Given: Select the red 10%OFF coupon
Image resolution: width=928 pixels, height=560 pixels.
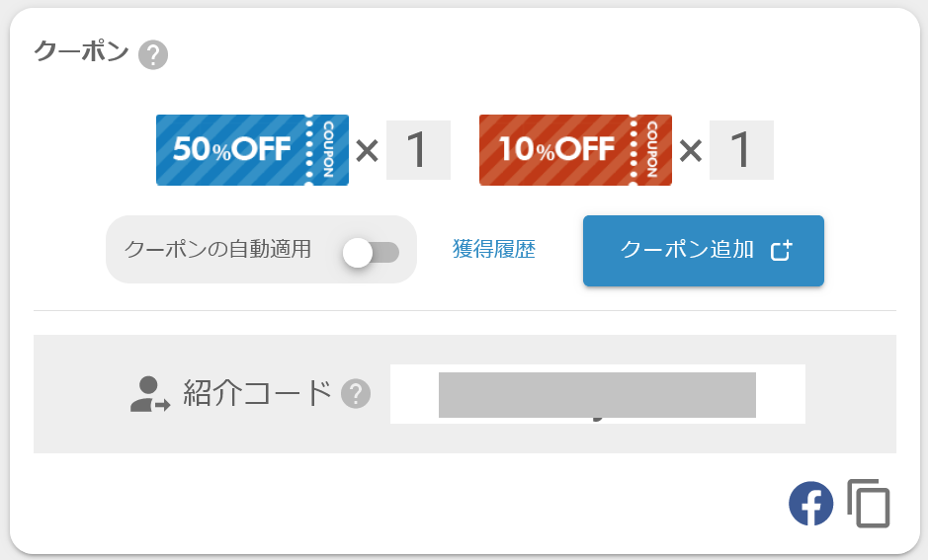Looking at the screenshot, I should (x=556, y=150).
